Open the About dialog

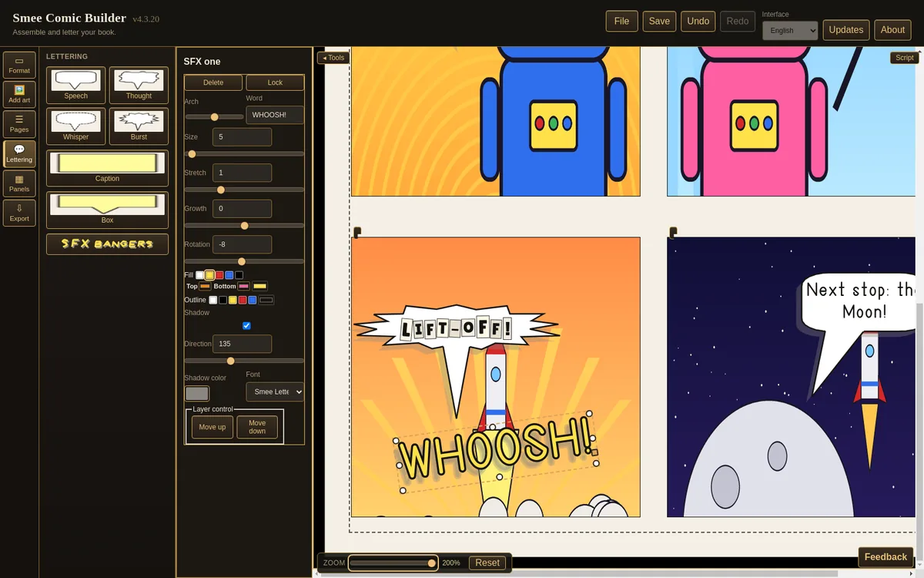pos(892,29)
